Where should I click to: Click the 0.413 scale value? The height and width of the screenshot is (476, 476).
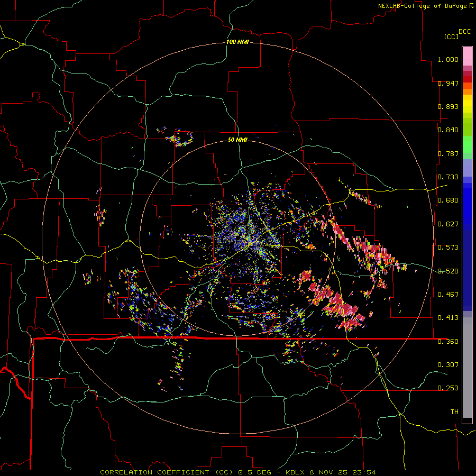[x=448, y=318]
